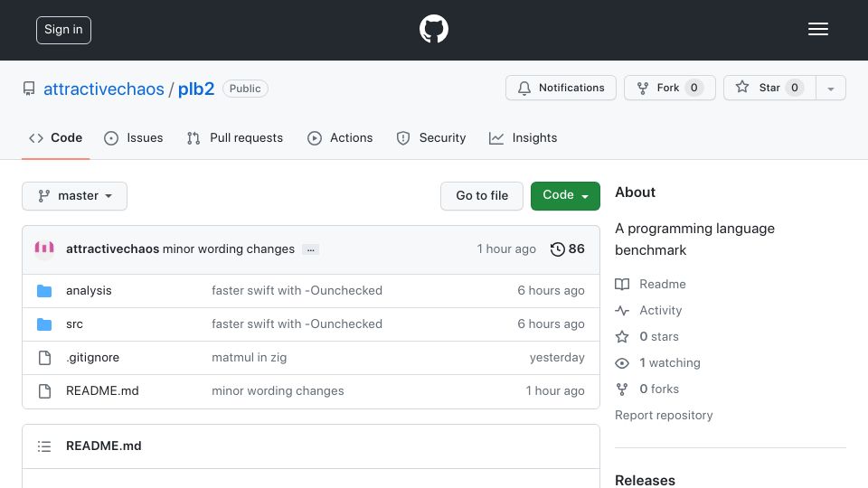Open the latest commit 'minor wording changes'
This screenshot has width=868, height=488.
click(229, 249)
